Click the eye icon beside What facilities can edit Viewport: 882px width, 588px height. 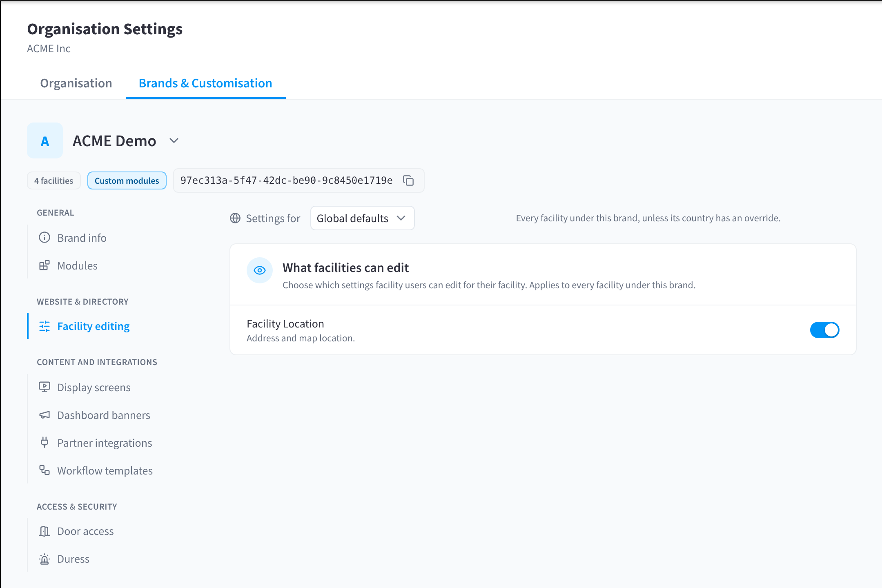pos(260,270)
